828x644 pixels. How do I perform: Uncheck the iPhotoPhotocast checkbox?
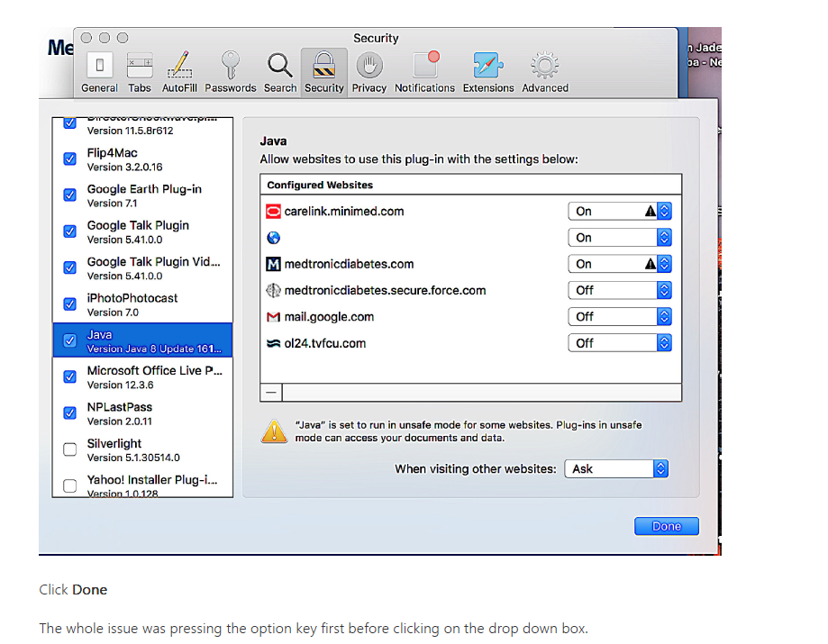point(69,304)
